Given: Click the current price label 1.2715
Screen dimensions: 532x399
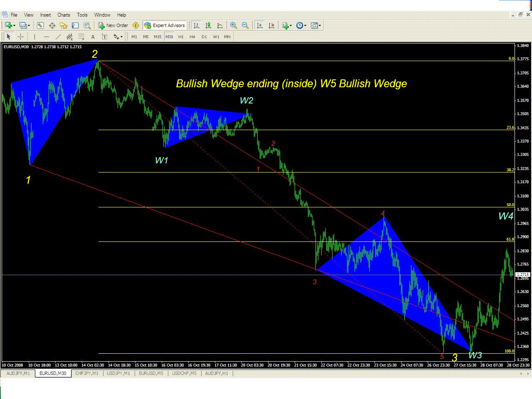Looking at the screenshot, I should point(524,275).
